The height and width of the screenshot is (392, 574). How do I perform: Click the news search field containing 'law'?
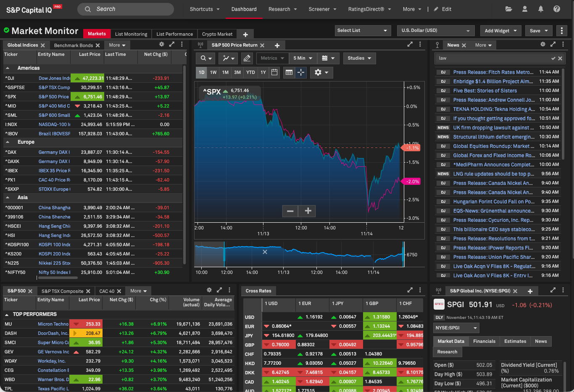pyautogui.click(x=494, y=58)
